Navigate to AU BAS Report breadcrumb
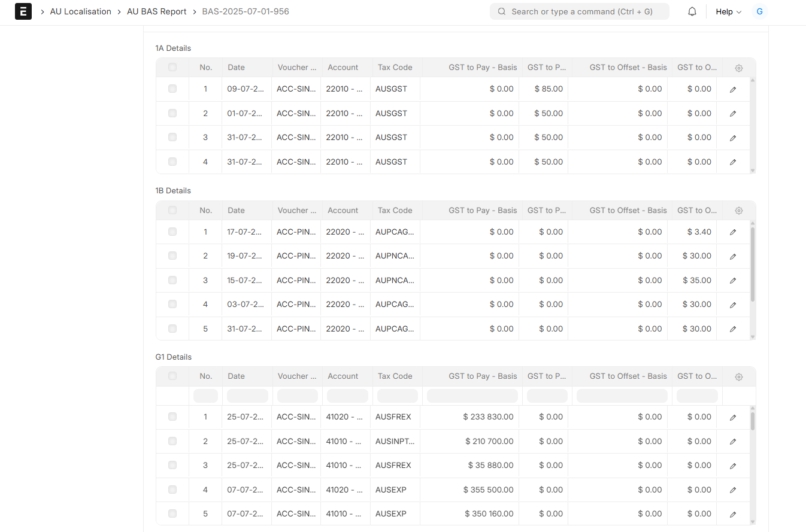Screen dimensions: 806x532 click(156, 11)
